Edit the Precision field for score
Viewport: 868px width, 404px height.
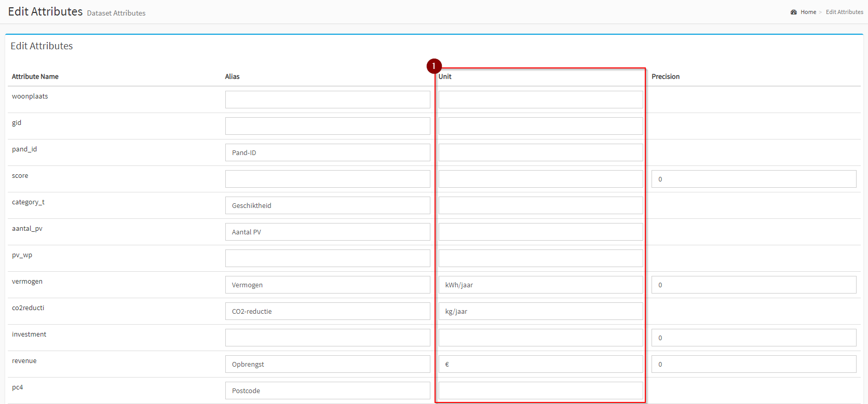pyautogui.click(x=754, y=179)
